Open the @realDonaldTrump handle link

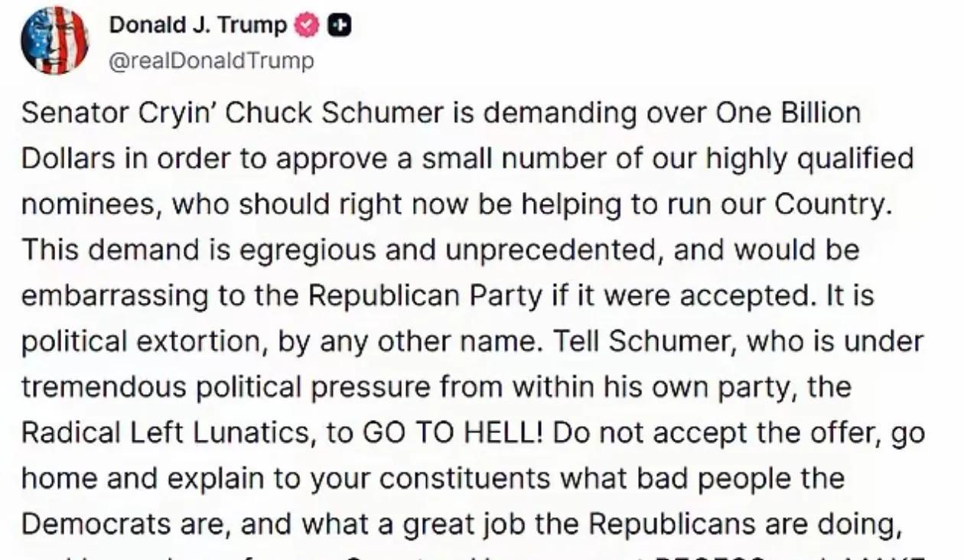pyautogui.click(x=212, y=60)
